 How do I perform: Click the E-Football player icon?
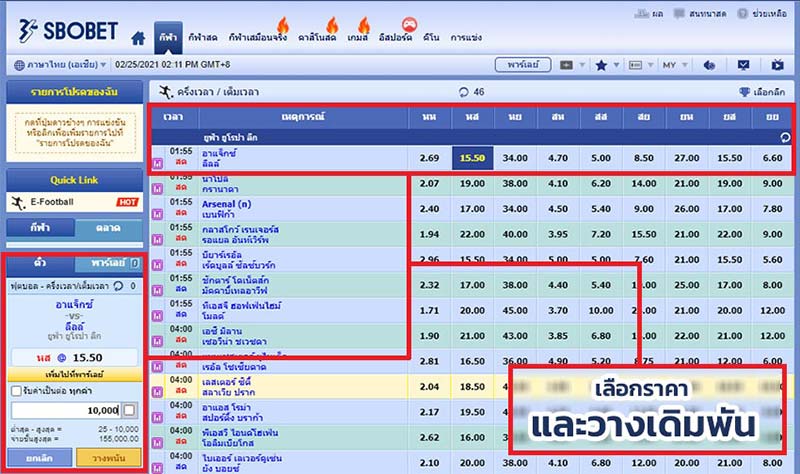(18, 203)
